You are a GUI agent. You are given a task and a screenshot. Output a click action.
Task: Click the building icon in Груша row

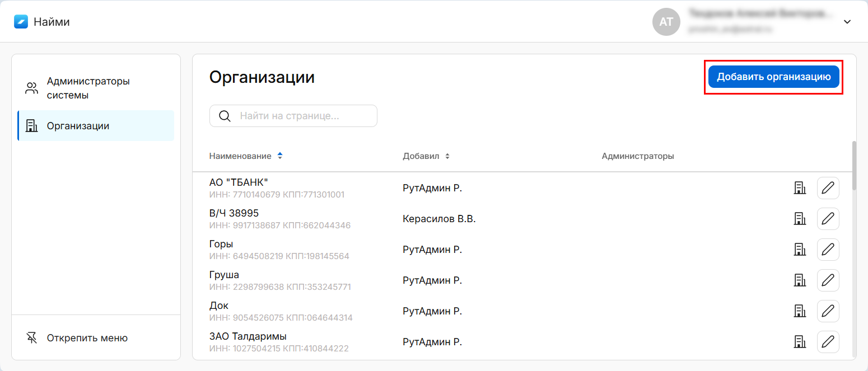click(x=800, y=280)
